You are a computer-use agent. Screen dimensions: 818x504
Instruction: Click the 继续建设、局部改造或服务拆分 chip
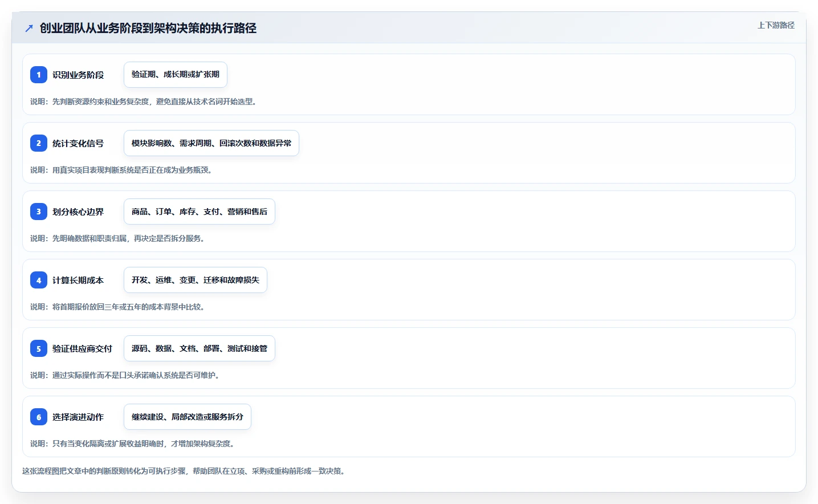(188, 417)
